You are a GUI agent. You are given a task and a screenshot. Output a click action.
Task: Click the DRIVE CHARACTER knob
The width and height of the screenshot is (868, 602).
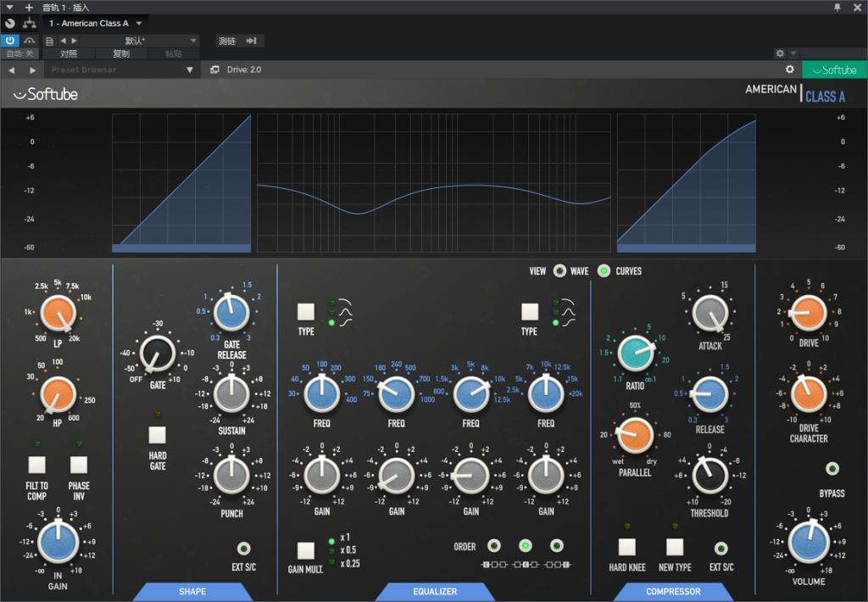pyautogui.click(x=808, y=393)
